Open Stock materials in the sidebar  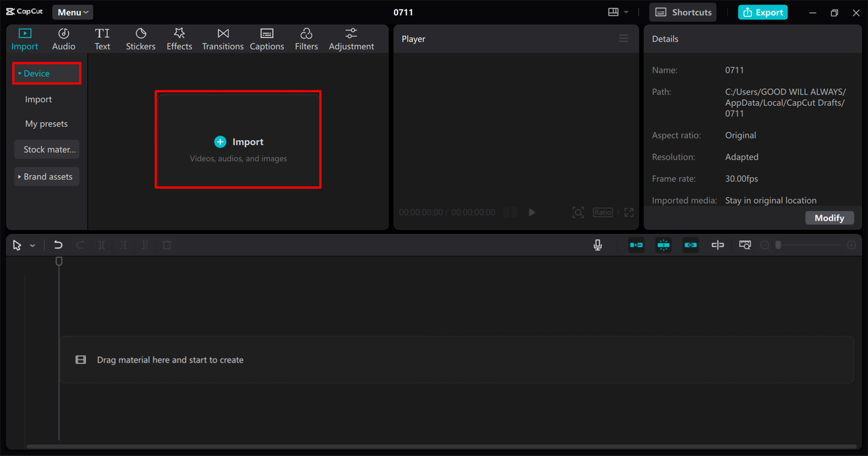click(47, 149)
